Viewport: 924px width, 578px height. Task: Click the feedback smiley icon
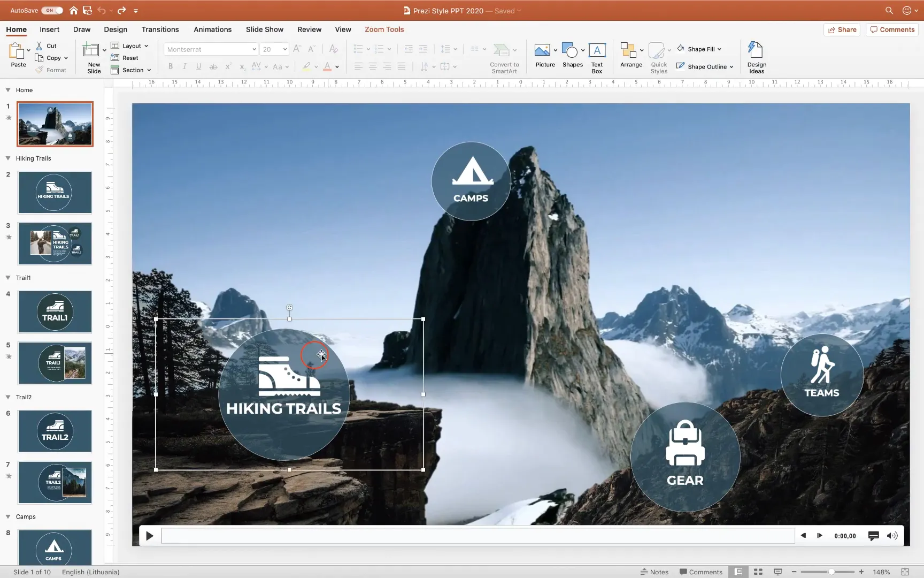point(906,10)
